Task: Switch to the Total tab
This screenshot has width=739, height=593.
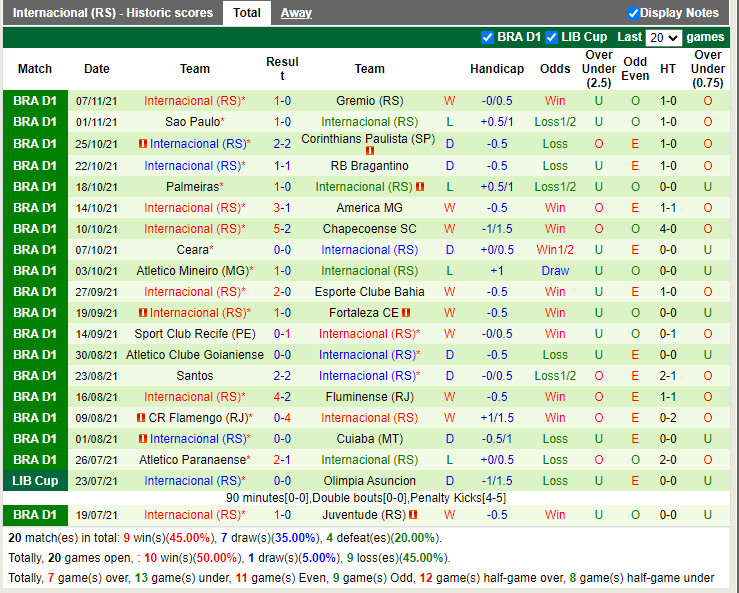Action: coord(246,13)
